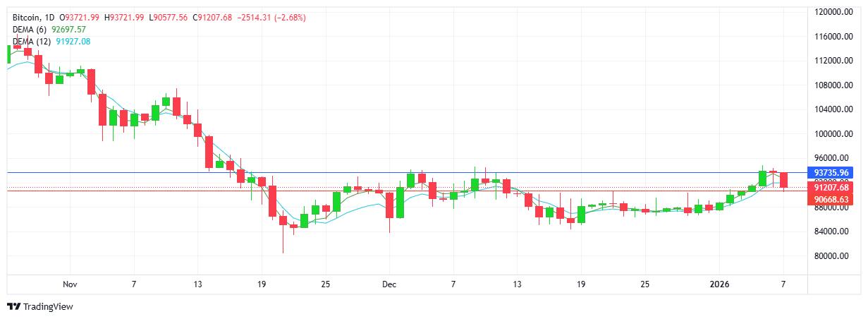Click the TradingView logo icon
Screen dimensions: 868x319
(13, 307)
